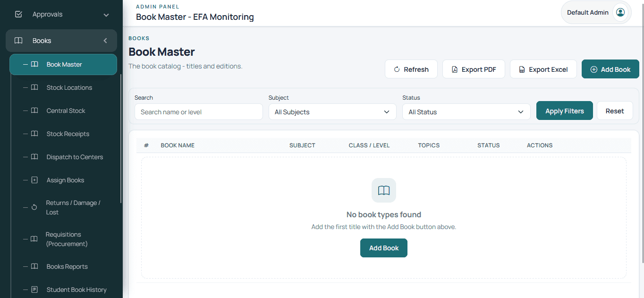644x298 pixels.
Task: Go to Central Stock
Action: (x=64, y=111)
